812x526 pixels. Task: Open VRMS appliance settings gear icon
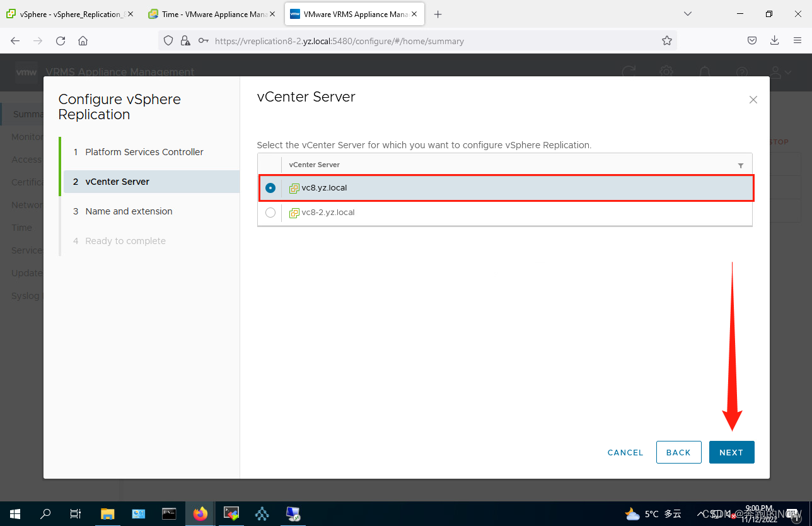click(x=666, y=72)
